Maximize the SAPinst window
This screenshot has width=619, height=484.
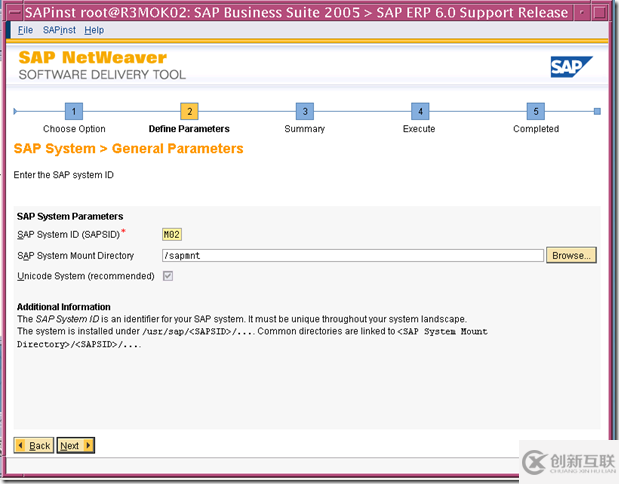point(600,13)
